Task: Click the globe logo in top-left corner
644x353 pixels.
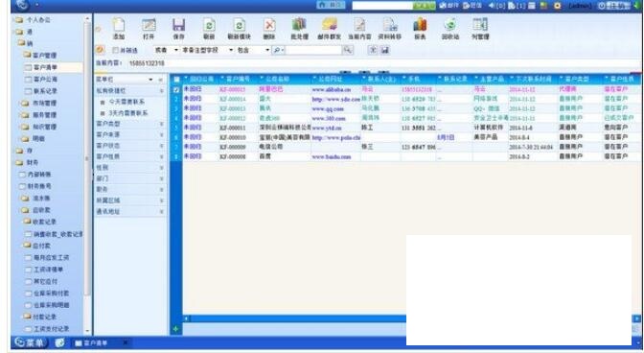Action: [x=21, y=5]
